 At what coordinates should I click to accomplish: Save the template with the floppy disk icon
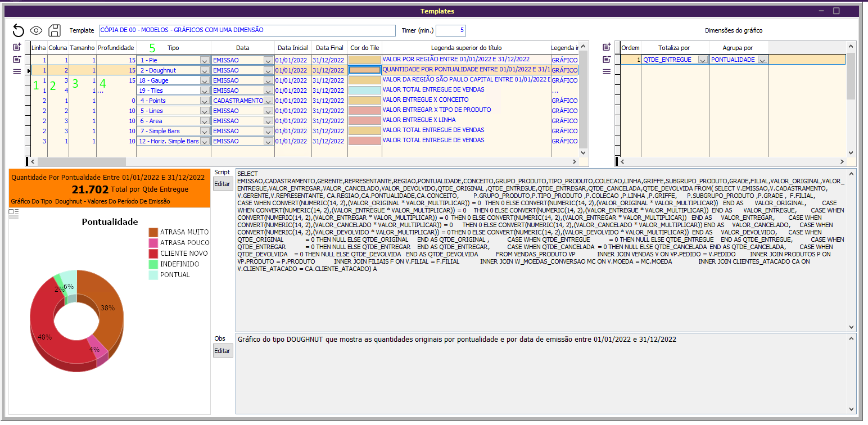click(x=55, y=30)
